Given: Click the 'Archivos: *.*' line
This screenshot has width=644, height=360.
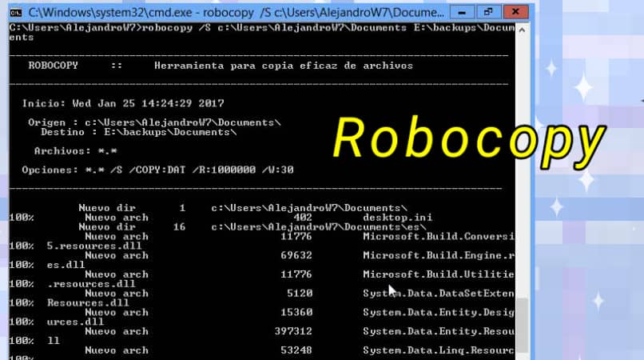Looking at the screenshot, I should tap(76, 151).
